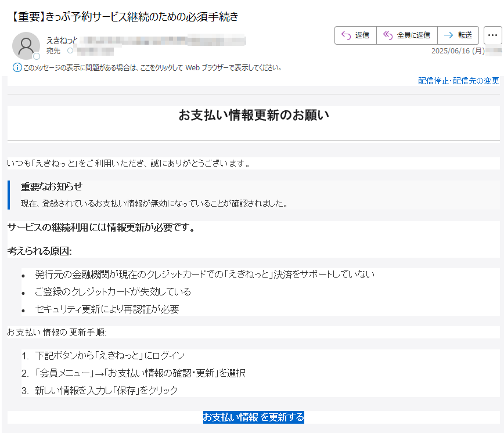Click bullet about 発行元の金融機関 not supporting payment
Viewport: 504px width, 433px height.
point(205,275)
